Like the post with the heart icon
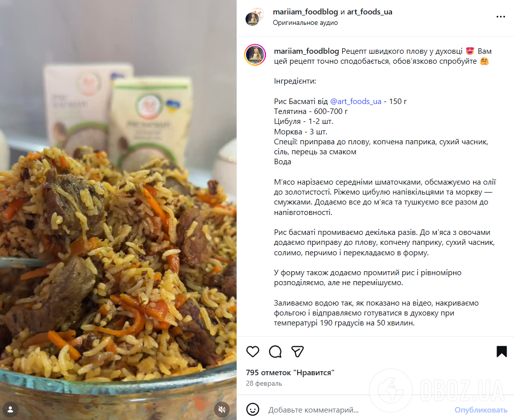The height and width of the screenshot is (420, 514). point(253,351)
